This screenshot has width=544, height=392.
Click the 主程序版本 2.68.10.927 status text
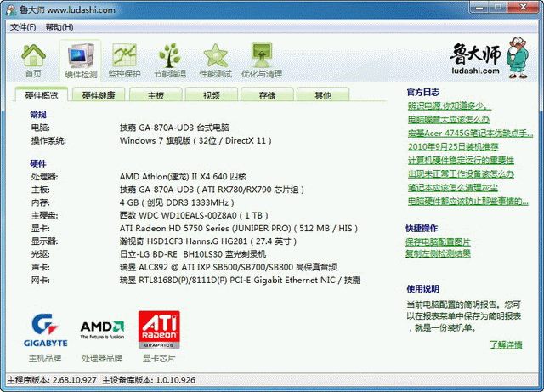point(52,380)
